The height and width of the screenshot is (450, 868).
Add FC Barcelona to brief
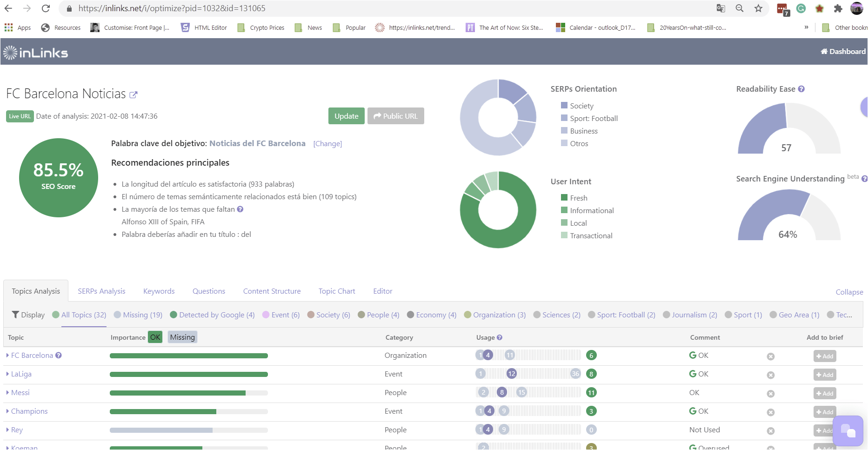[x=825, y=356]
